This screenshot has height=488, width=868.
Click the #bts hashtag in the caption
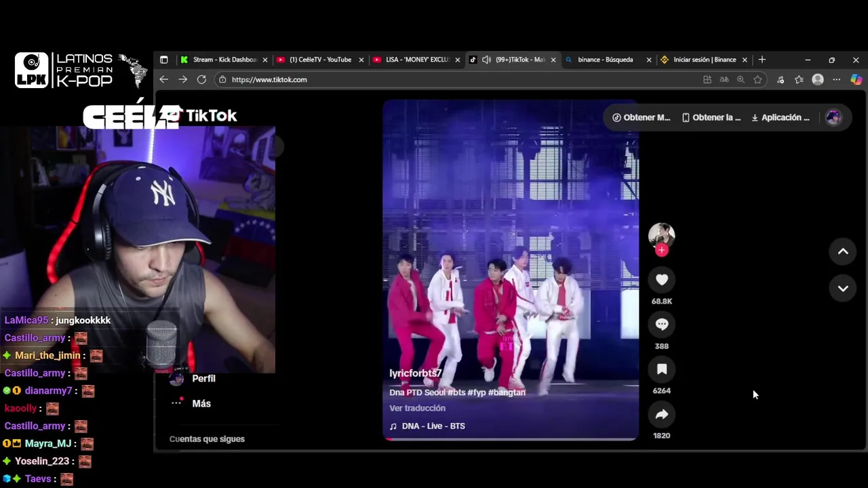click(x=456, y=392)
